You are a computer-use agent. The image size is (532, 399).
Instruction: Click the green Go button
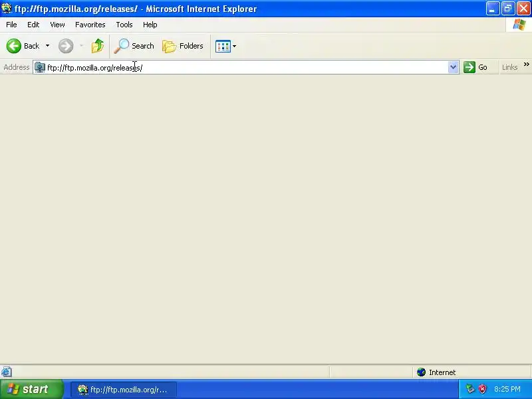475,67
